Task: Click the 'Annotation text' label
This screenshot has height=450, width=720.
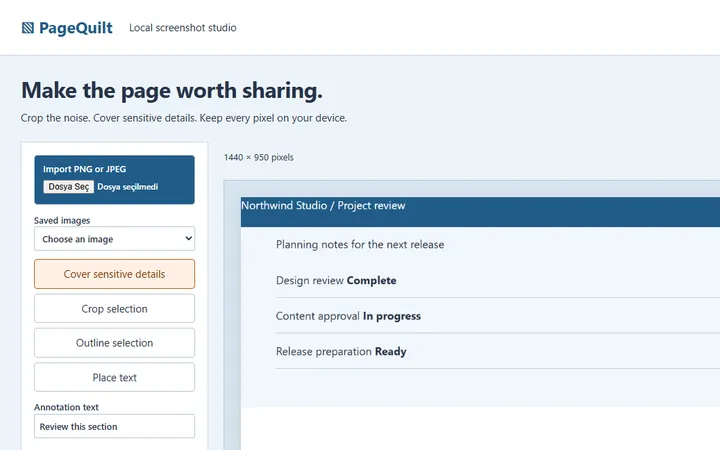Action: (x=66, y=407)
